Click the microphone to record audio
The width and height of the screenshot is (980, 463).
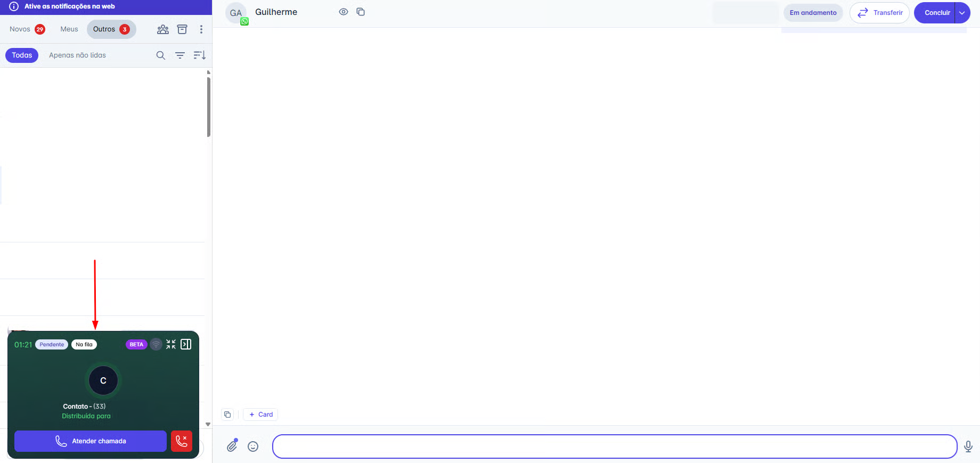tap(968, 446)
